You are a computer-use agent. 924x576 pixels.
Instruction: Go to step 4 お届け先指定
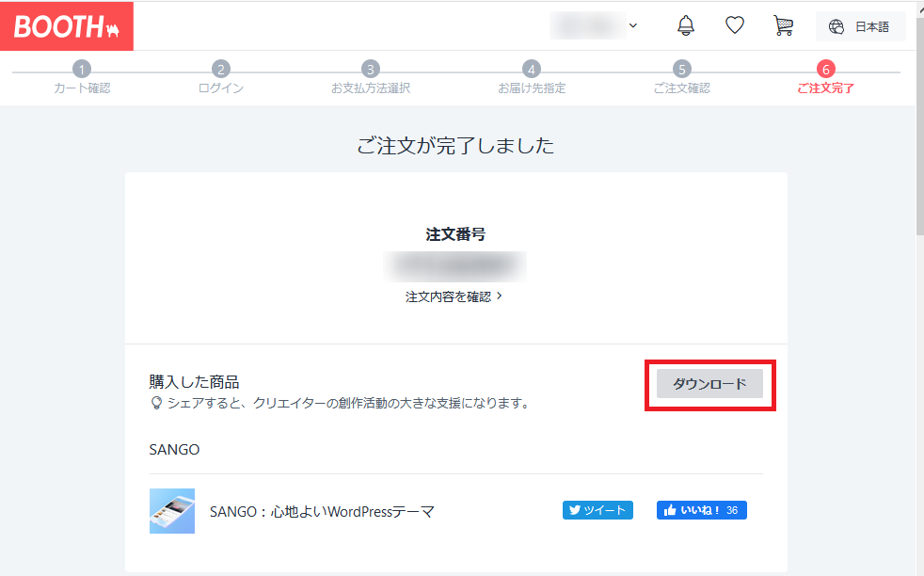tap(532, 78)
